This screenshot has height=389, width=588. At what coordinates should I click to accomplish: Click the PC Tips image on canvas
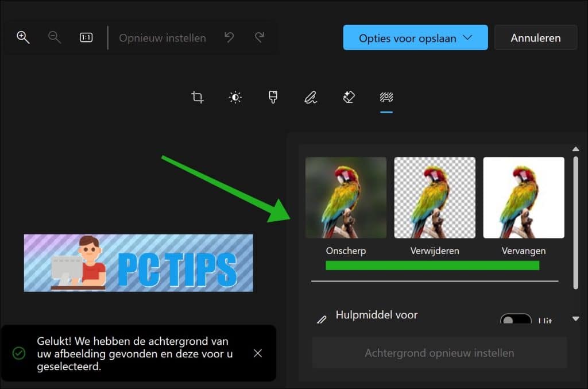138,263
